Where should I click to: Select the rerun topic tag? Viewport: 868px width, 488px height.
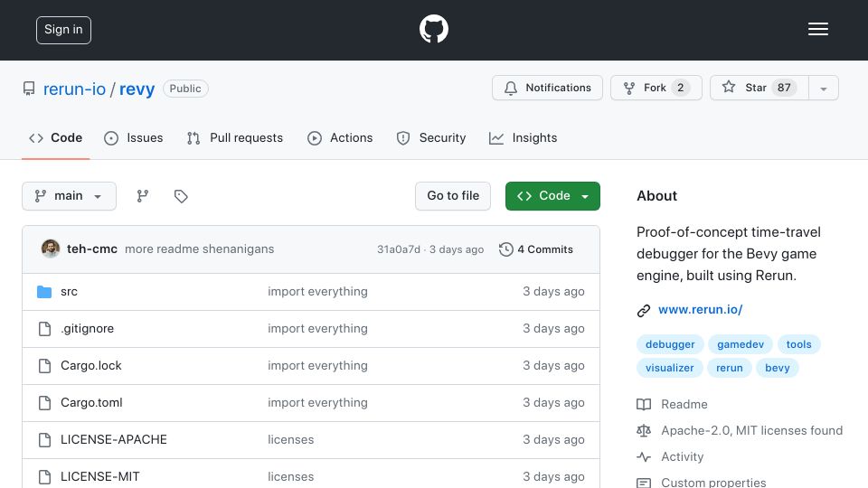coord(730,368)
